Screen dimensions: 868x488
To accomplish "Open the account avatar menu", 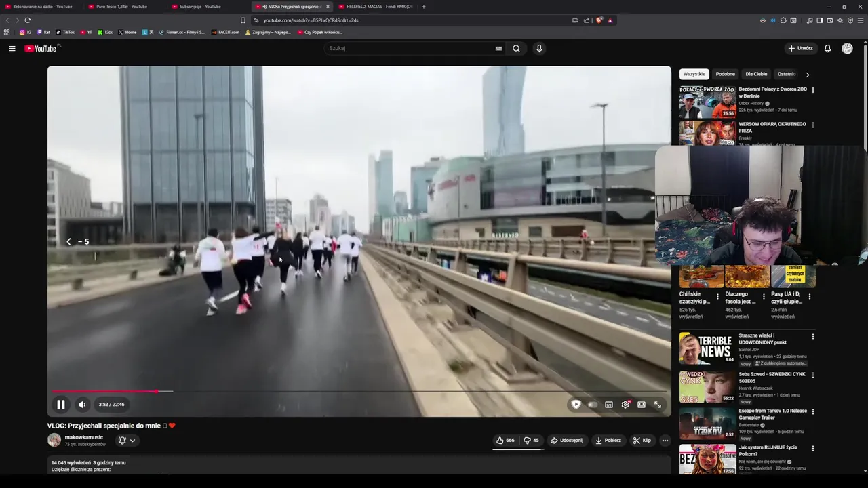I will click(847, 48).
